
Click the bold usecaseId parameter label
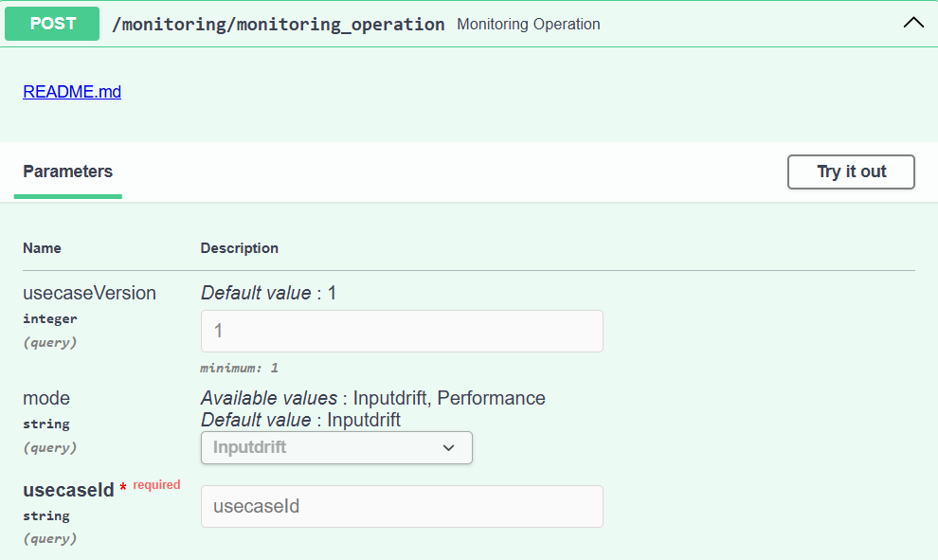click(68, 490)
